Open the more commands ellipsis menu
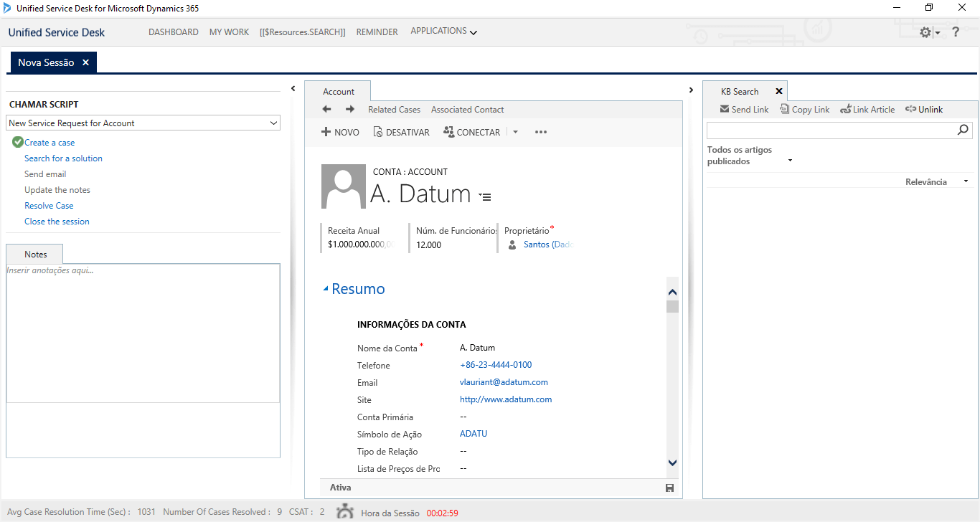Viewport: 980px width, 522px height. [541, 132]
